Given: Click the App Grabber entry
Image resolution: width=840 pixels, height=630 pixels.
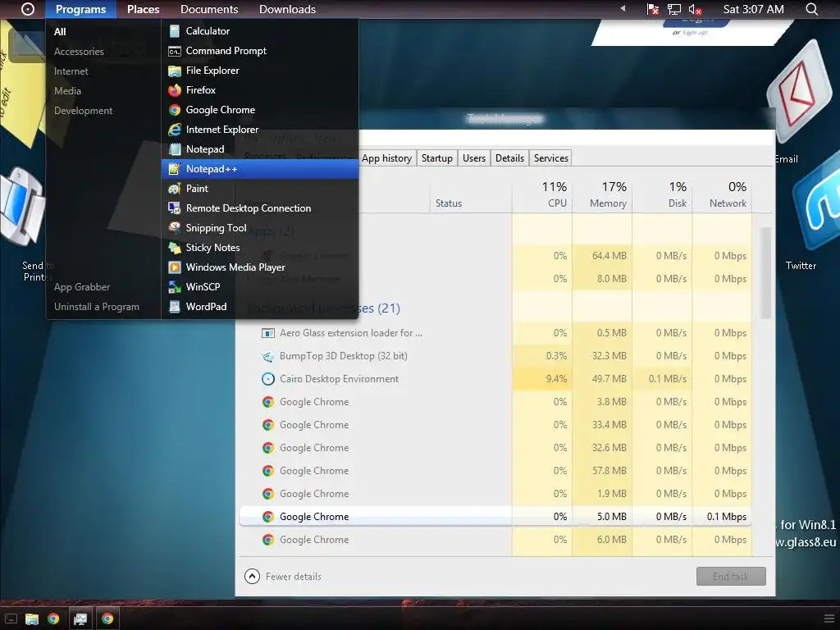Looking at the screenshot, I should tap(81, 287).
